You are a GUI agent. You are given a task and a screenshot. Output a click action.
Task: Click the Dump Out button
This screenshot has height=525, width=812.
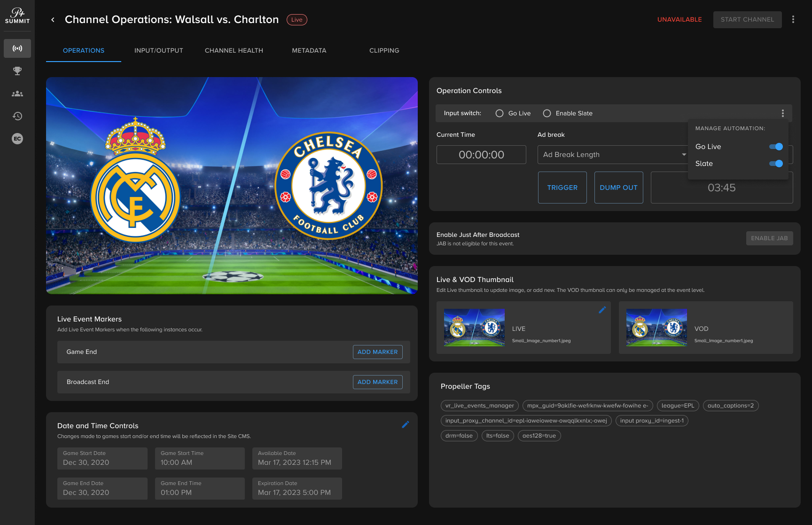point(619,188)
